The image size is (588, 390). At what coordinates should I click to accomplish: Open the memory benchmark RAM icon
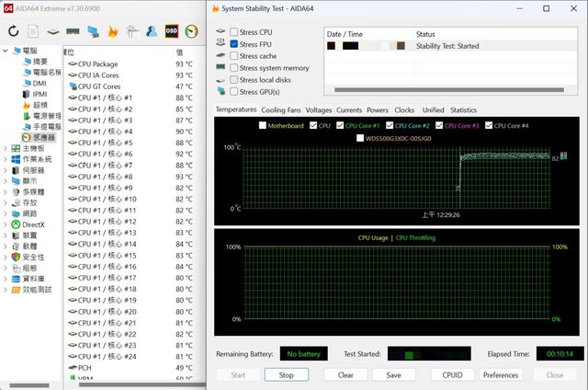[73, 31]
